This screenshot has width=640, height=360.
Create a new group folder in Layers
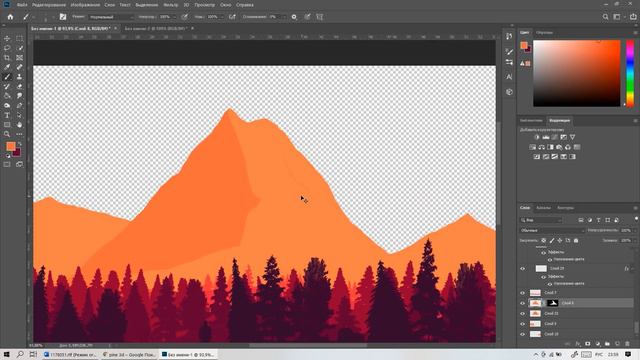pos(607,344)
